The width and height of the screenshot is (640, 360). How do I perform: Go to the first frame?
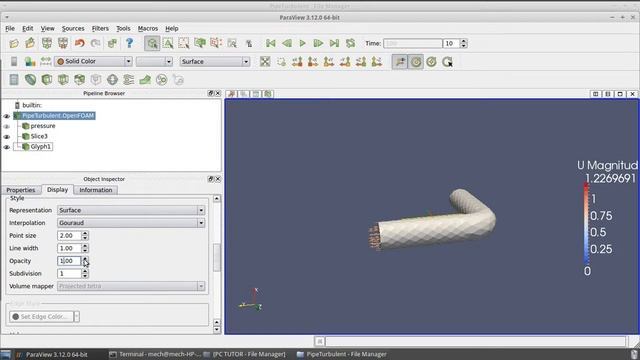coord(271,43)
